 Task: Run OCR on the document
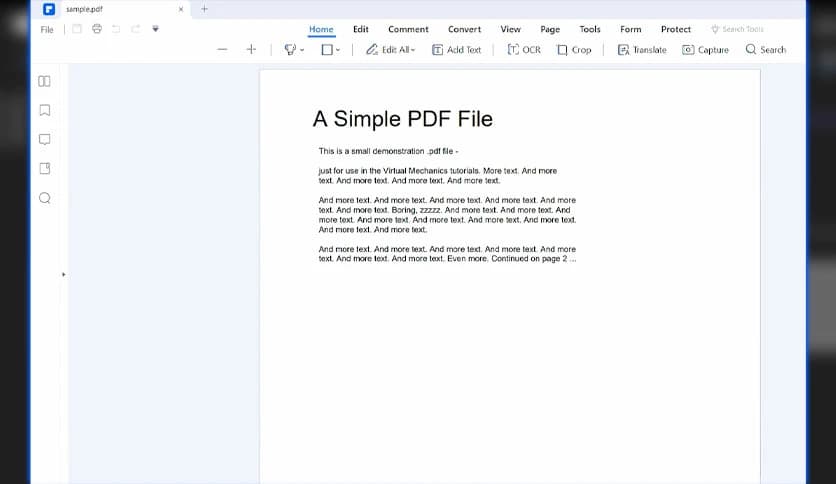click(x=524, y=50)
